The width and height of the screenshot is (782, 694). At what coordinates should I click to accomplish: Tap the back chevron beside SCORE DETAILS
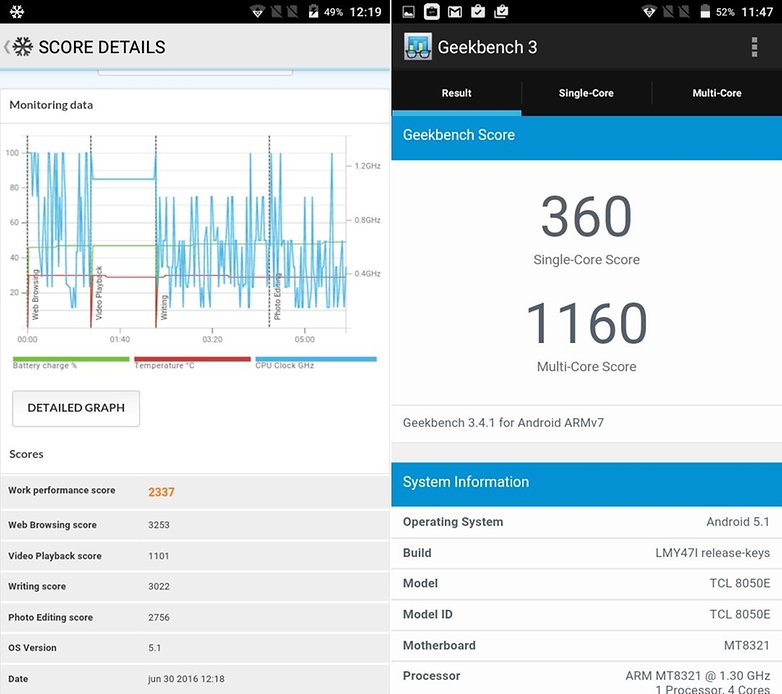(x=6, y=47)
